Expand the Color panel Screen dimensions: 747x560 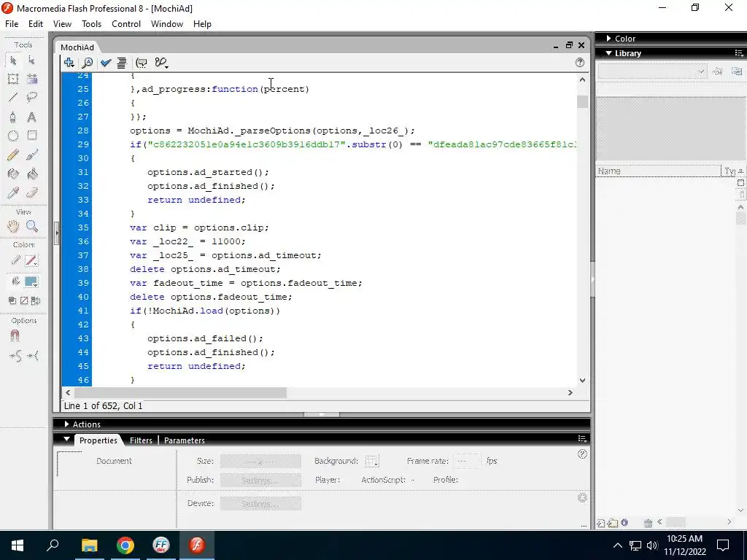pyautogui.click(x=609, y=39)
